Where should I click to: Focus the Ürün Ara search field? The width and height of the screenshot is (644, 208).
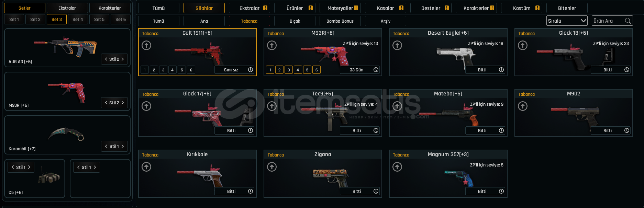(608, 21)
